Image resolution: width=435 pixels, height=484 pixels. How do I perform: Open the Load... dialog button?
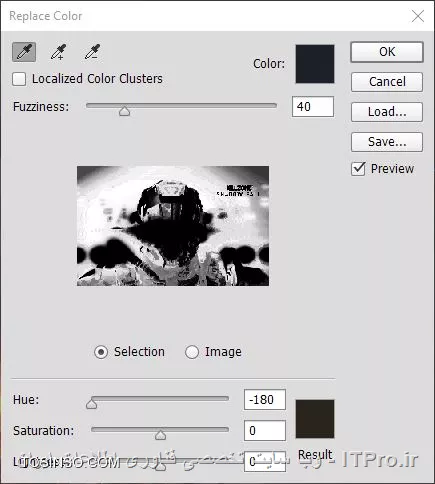pyautogui.click(x=387, y=112)
